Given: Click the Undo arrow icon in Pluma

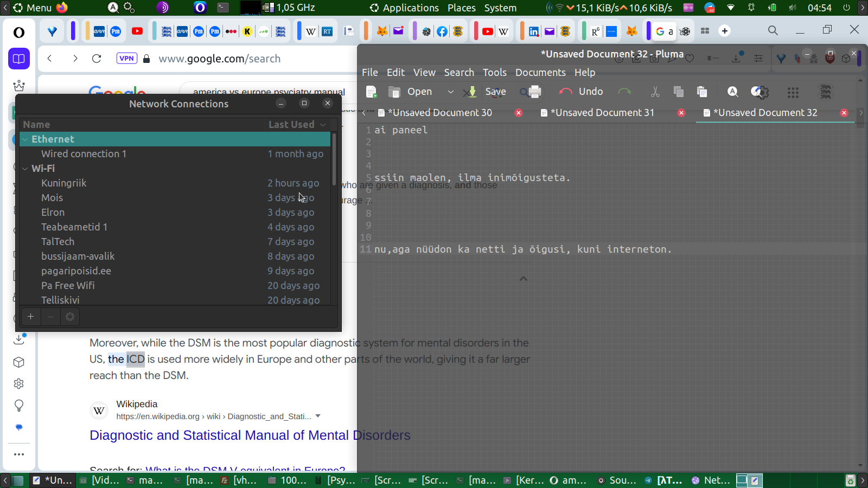Looking at the screenshot, I should pyautogui.click(x=566, y=92).
